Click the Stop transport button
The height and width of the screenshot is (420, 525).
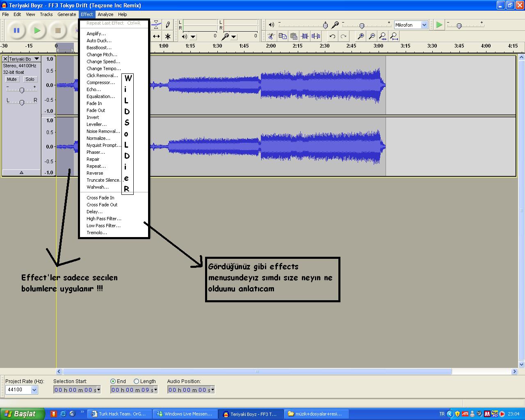point(58,30)
